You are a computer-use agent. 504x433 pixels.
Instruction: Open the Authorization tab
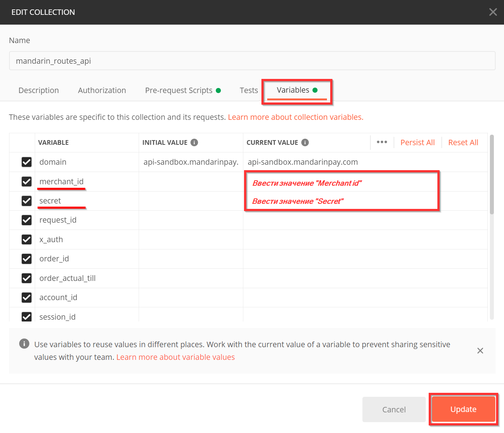click(x=102, y=91)
